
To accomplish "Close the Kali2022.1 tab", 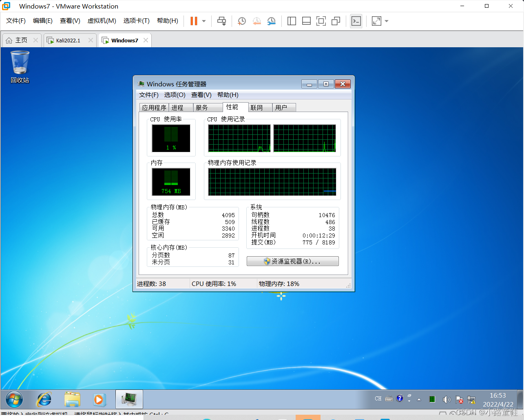I will tap(91, 40).
